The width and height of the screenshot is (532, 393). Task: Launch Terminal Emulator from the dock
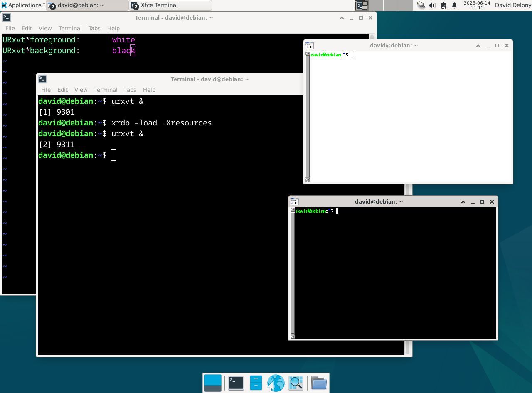point(236,383)
